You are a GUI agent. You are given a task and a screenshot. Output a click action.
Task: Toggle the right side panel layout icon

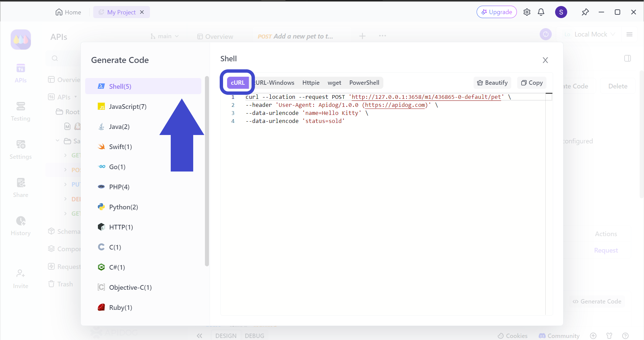pos(628,58)
